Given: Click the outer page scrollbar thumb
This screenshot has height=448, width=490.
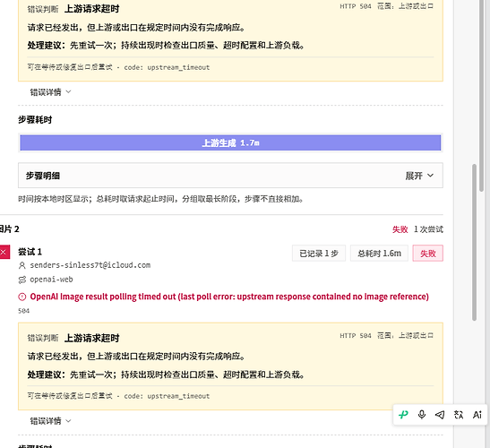Looking at the screenshot, I should coord(481,95).
